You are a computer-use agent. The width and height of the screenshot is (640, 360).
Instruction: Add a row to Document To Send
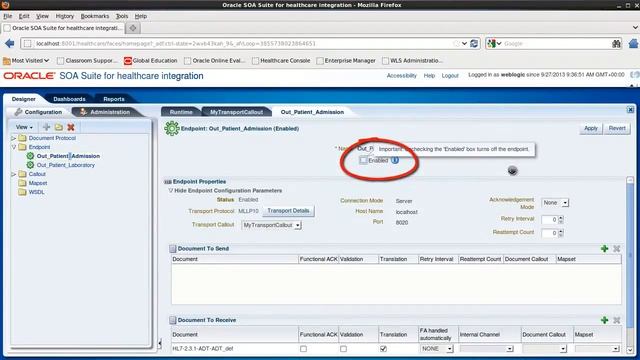click(604, 249)
